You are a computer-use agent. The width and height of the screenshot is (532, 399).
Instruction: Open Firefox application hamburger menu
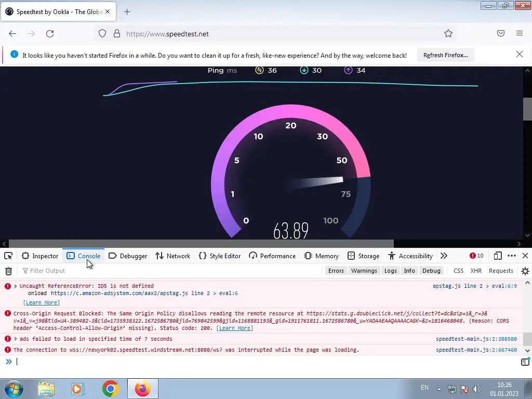(x=520, y=33)
